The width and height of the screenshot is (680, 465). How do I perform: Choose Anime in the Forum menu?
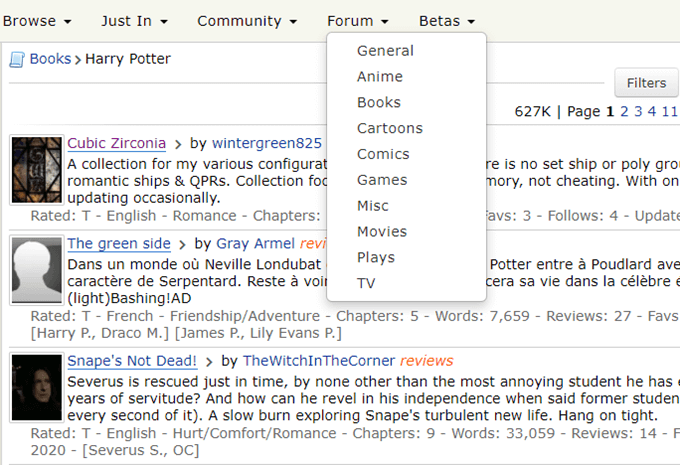(x=380, y=77)
